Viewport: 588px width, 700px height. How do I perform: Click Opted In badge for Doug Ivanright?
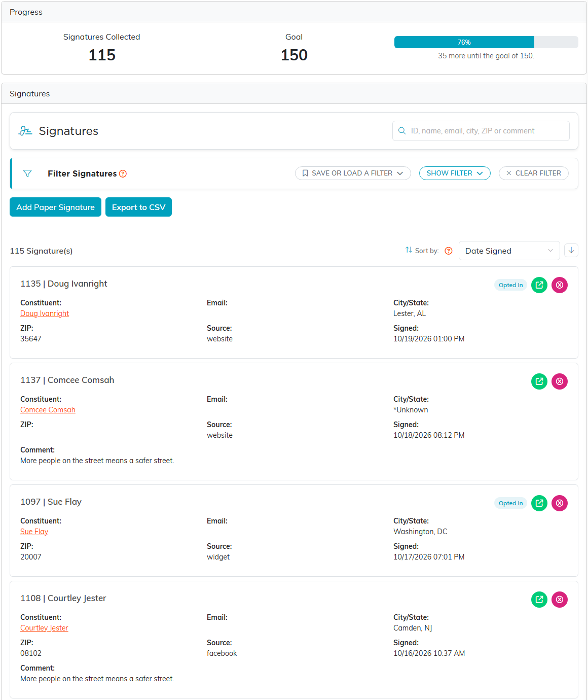510,285
